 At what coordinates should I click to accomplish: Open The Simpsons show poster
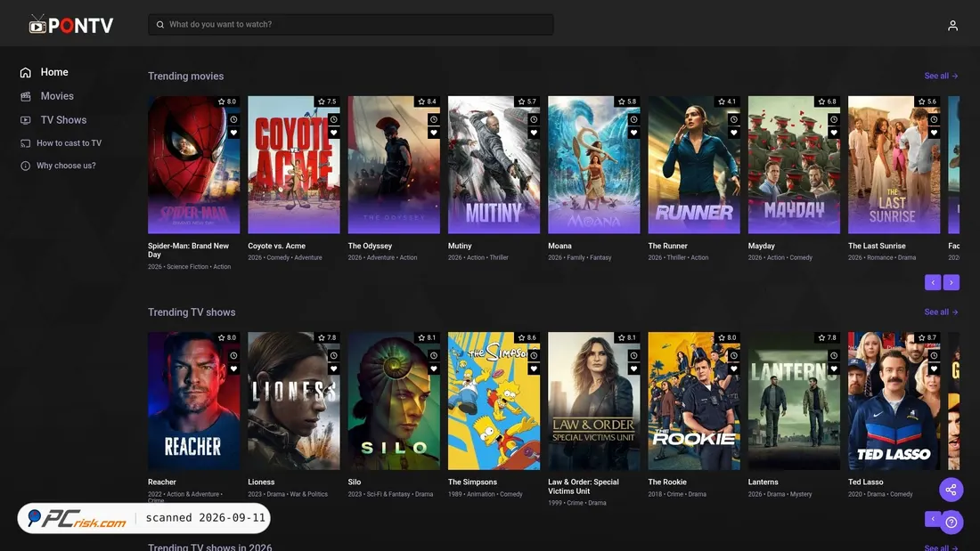(x=494, y=401)
